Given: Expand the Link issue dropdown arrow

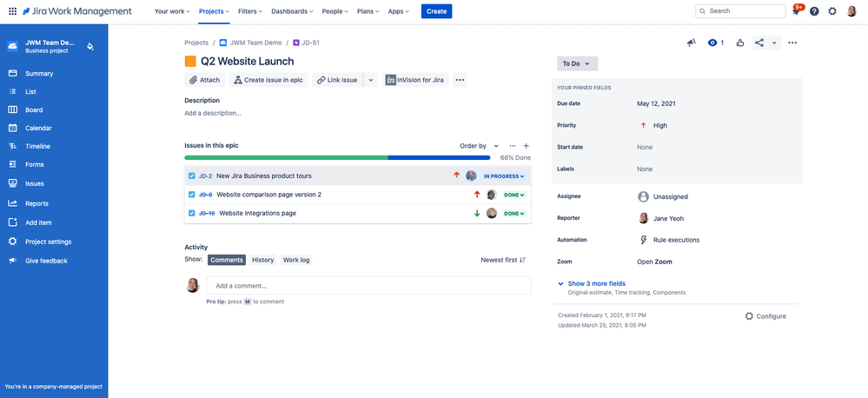Looking at the screenshot, I should (371, 80).
